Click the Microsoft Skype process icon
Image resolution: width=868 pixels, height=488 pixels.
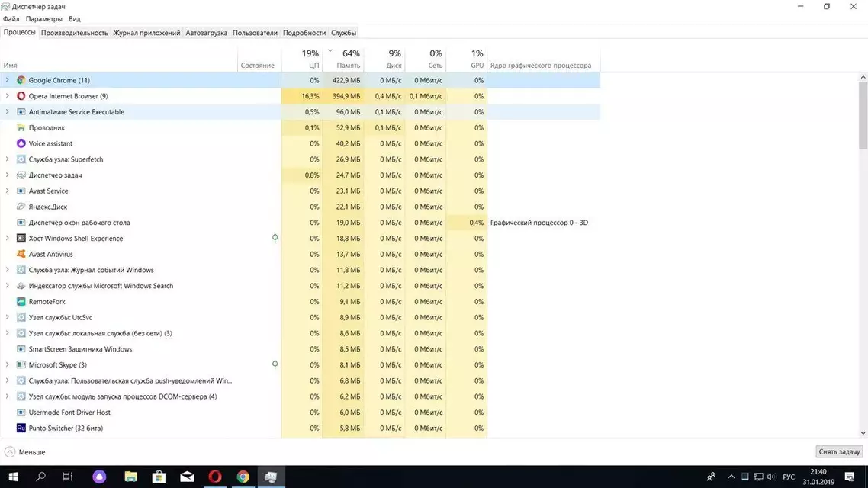pos(21,365)
